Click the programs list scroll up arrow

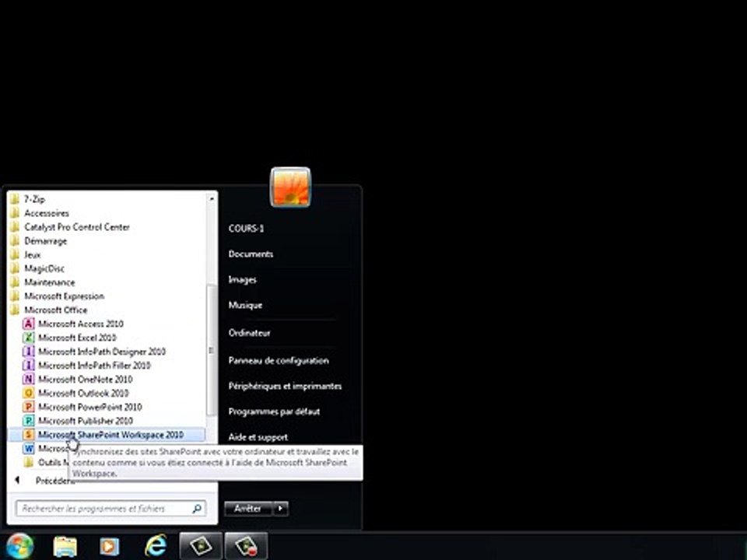coord(212,198)
